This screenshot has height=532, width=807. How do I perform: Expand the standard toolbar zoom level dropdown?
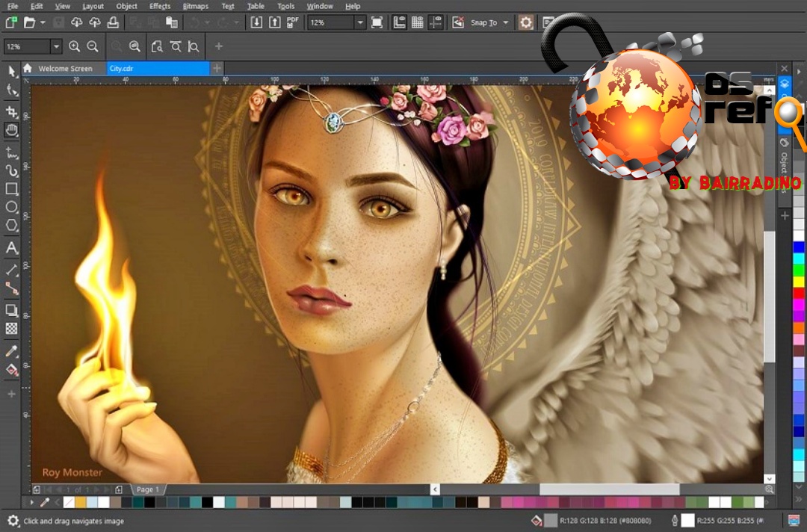360,22
